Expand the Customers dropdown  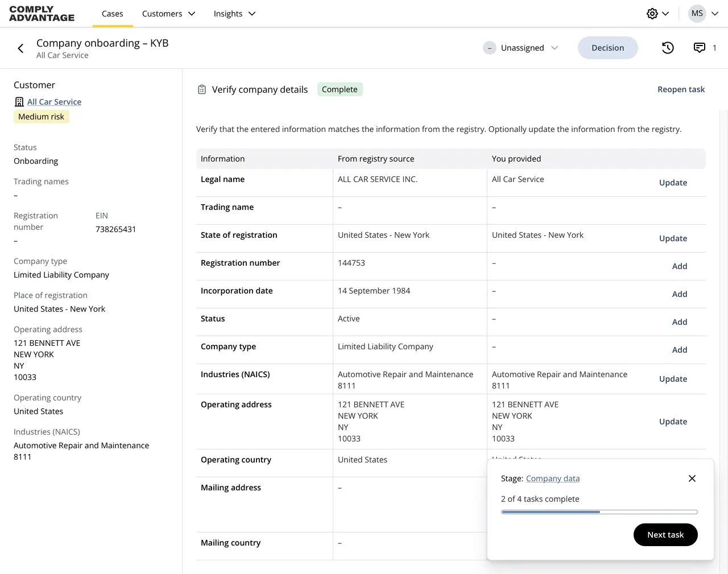pyautogui.click(x=168, y=13)
